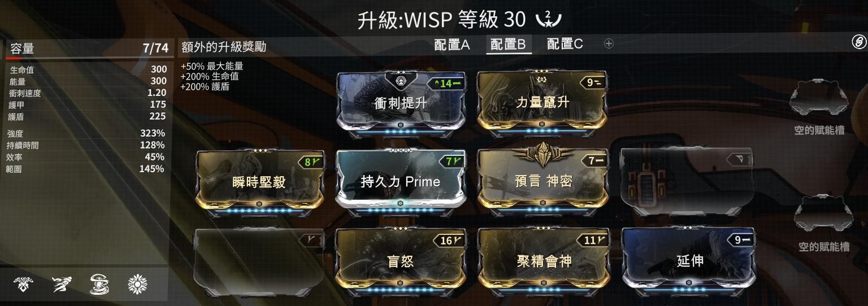Click the circular link icon at top right

tap(858, 41)
